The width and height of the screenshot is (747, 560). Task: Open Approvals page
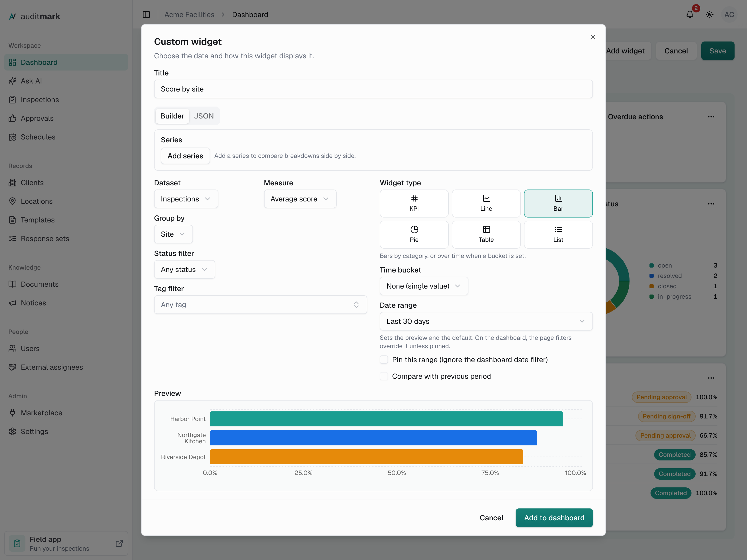pyautogui.click(x=66, y=118)
